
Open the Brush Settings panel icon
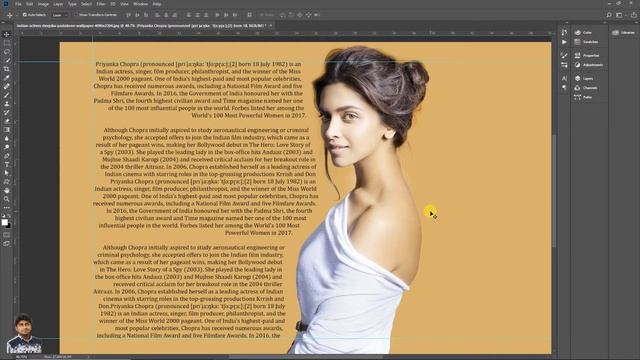click(x=564, y=56)
